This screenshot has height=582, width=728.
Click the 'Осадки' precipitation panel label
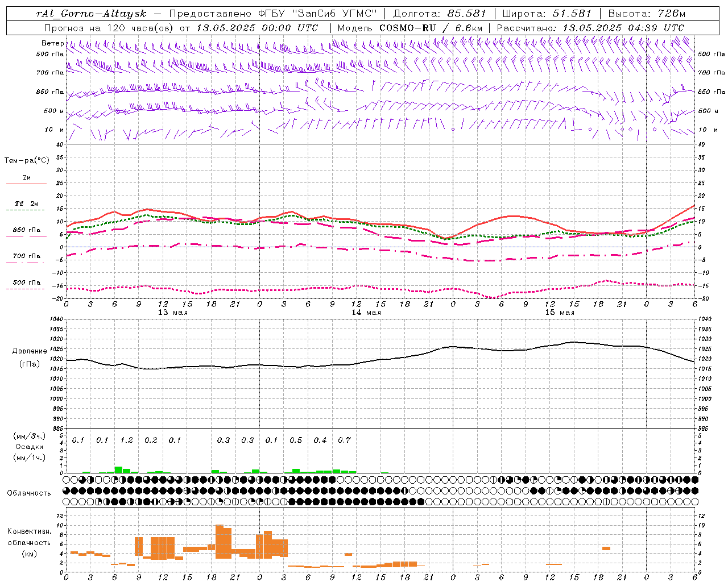click(29, 447)
